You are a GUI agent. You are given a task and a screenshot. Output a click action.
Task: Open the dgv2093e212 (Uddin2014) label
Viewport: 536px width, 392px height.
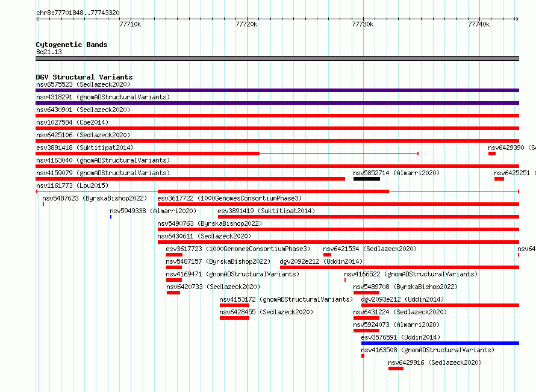[402, 299]
